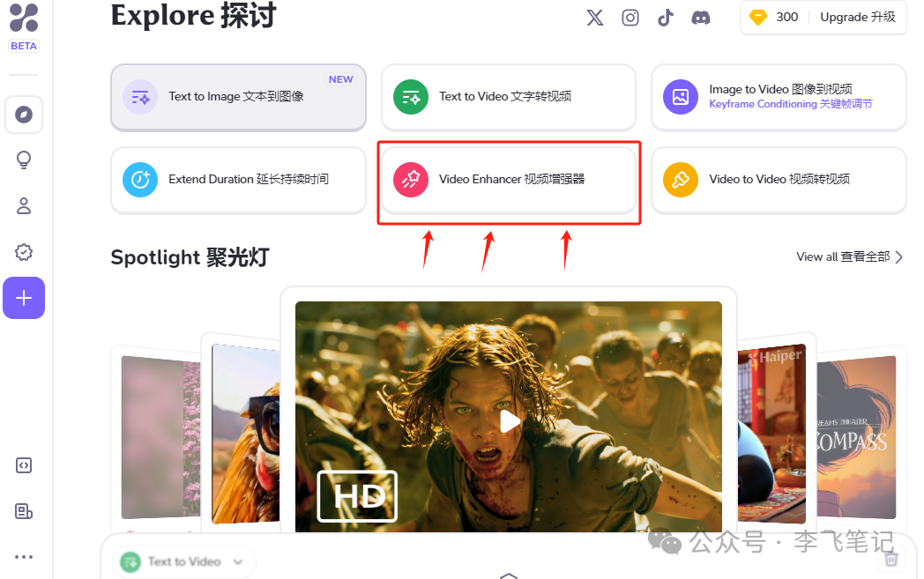Click the Text to Image card icon
The height and width of the screenshot is (579, 924).
click(140, 97)
